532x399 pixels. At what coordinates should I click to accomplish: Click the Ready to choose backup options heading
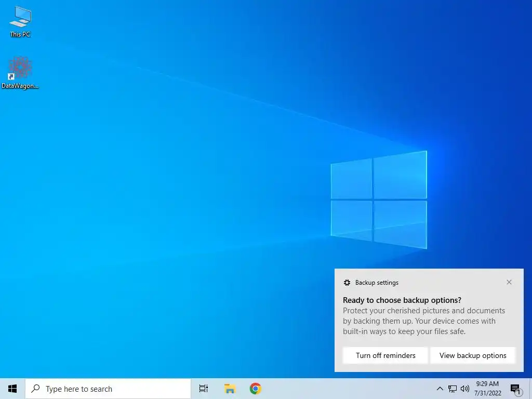pos(402,300)
